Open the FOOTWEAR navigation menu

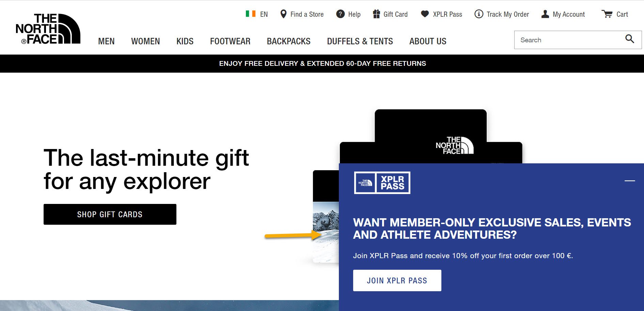(230, 41)
